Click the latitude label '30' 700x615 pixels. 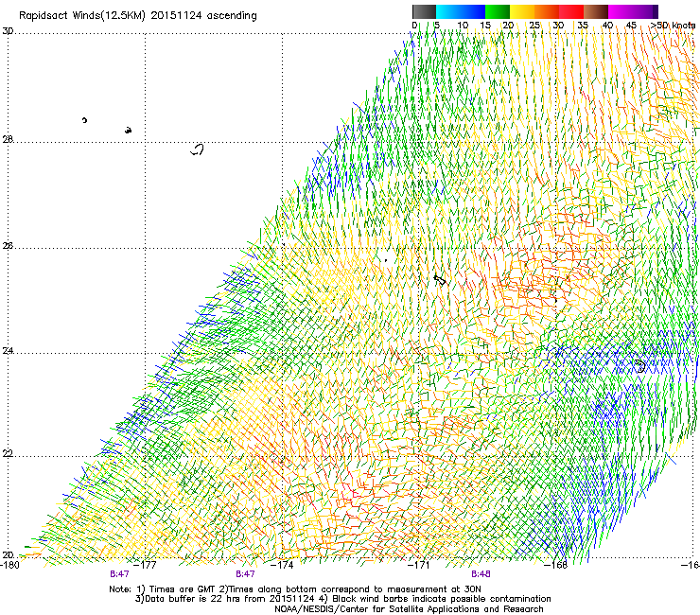[8, 31]
